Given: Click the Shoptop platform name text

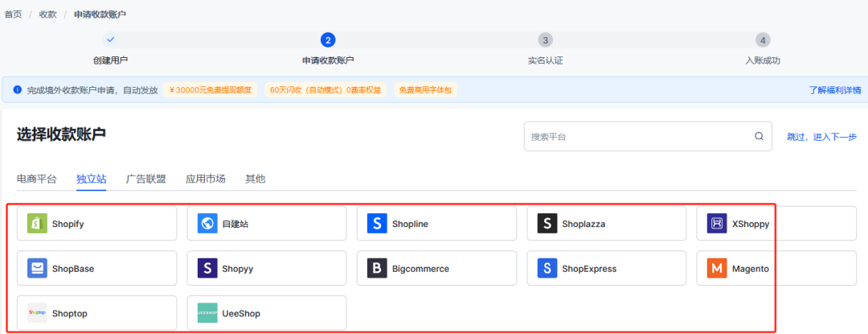Looking at the screenshot, I should pyautogui.click(x=70, y=314).
